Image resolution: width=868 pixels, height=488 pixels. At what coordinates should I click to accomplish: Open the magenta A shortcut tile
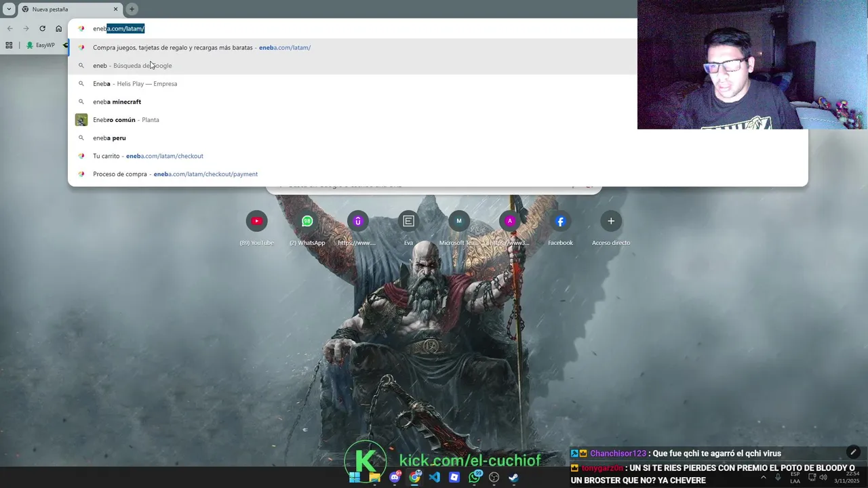[x=509, y=228]
